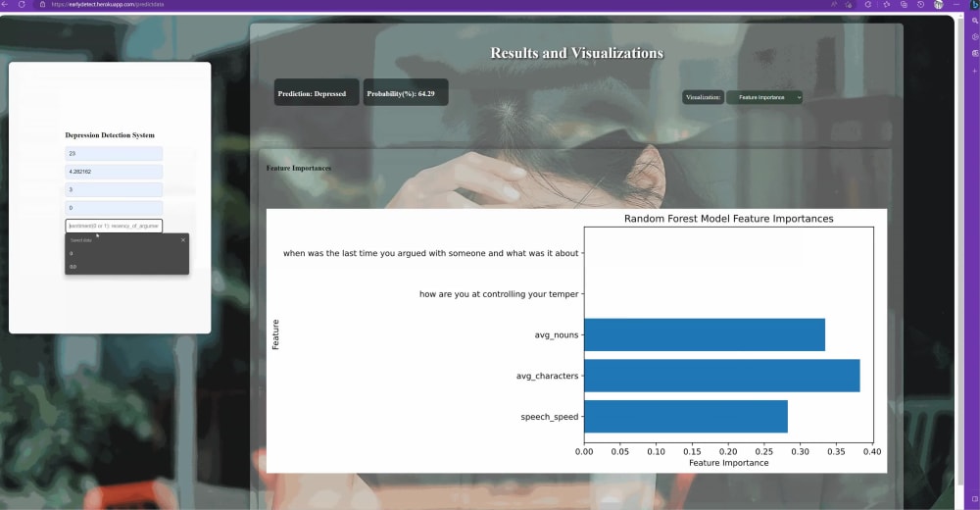Open the sidebar circular shopping/tools icon
980x510 pixels.
[974, 37]
